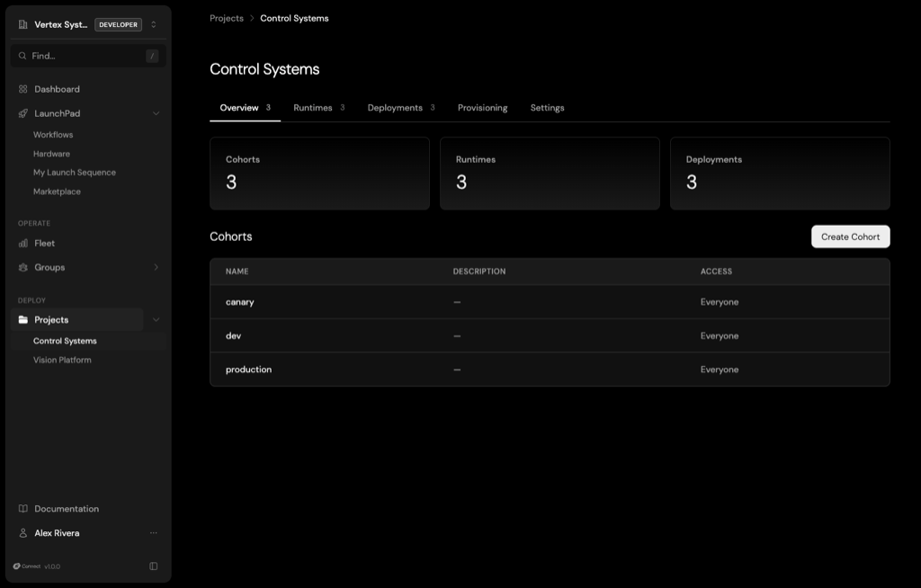Click the v1.0.0 version label

pyautogui.click(x=52, y=566)
